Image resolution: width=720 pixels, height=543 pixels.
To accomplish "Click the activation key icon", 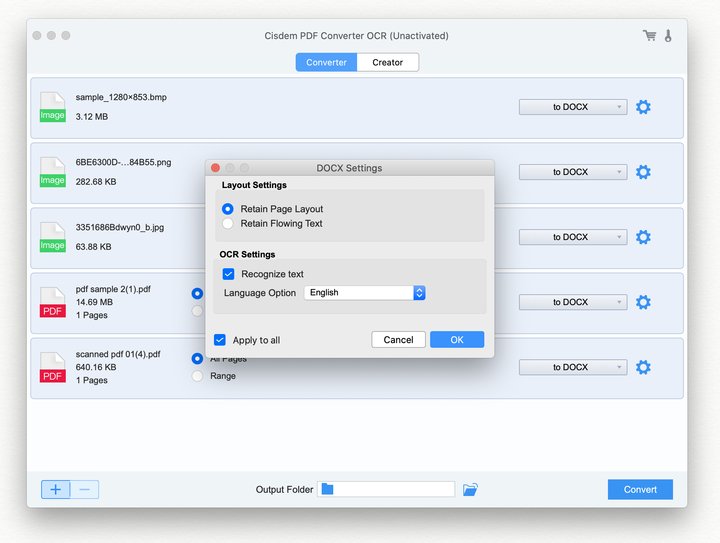I will point(668,36).
